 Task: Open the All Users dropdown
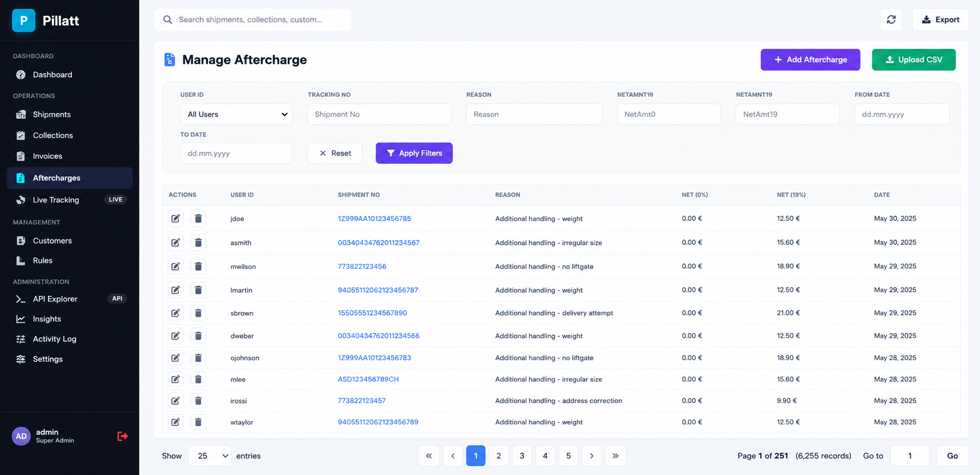click(236, 114)
